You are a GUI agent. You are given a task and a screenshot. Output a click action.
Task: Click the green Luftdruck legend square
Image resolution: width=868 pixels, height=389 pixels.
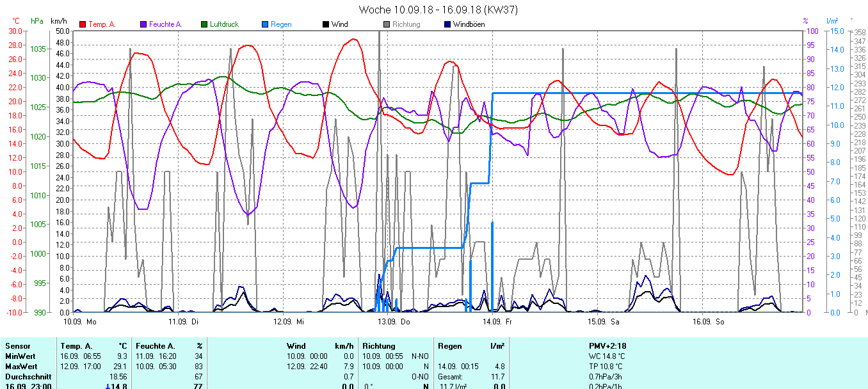tap(205, 24)
